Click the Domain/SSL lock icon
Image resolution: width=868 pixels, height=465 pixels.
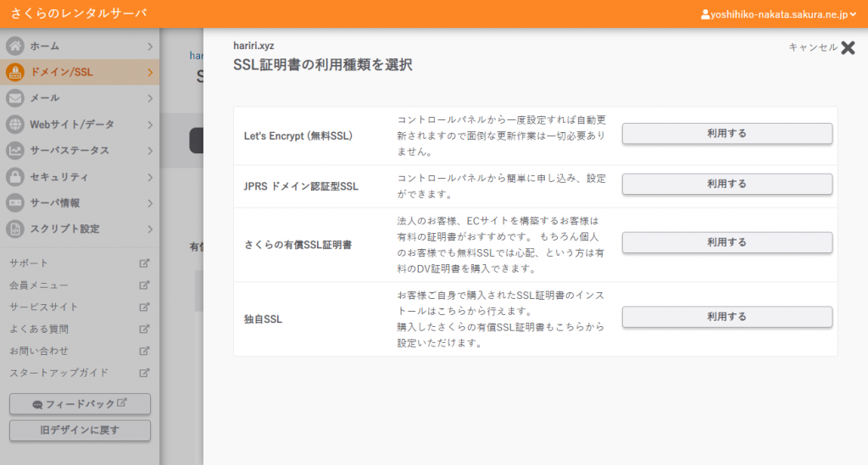[x=15, y=72]
